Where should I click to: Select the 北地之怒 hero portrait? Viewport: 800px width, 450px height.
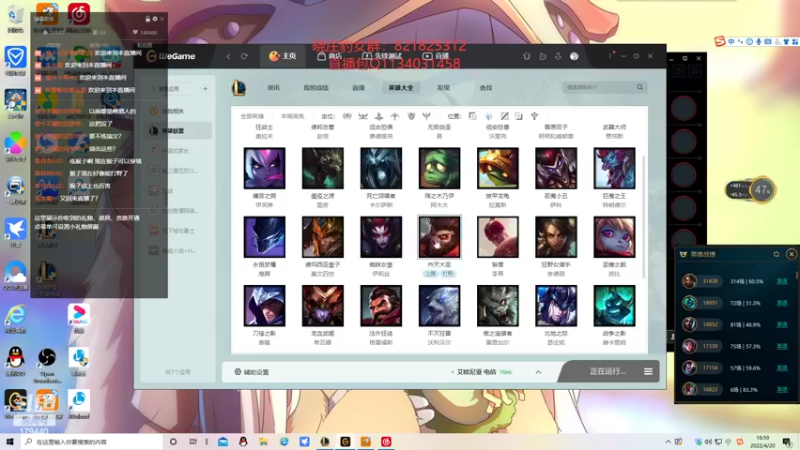tap(556, 306)
